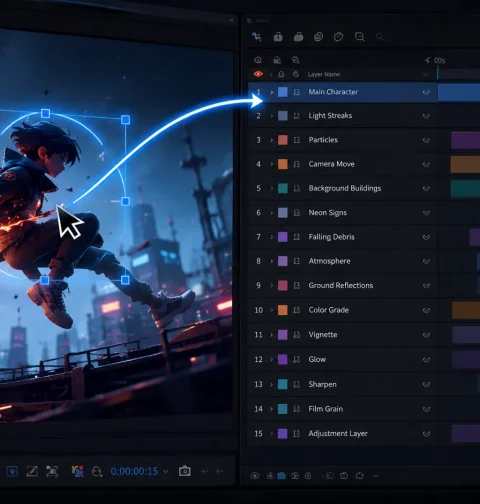
Task: Click the lock column icon in the layer header row
Action: coord(281,74)
